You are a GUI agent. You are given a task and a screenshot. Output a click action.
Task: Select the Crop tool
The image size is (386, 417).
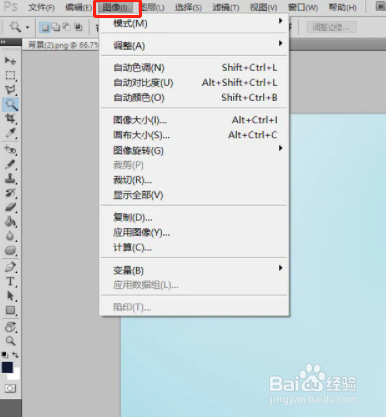(10, 119)
